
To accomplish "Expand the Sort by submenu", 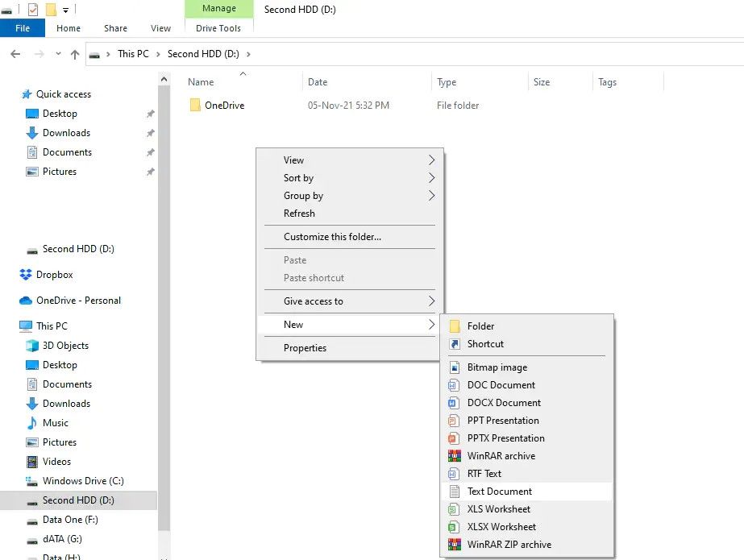I will pos(298,177).
